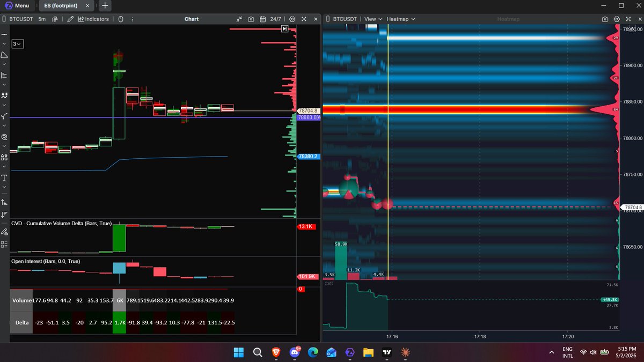Select the volume profile drawing tool

(4, 75)
